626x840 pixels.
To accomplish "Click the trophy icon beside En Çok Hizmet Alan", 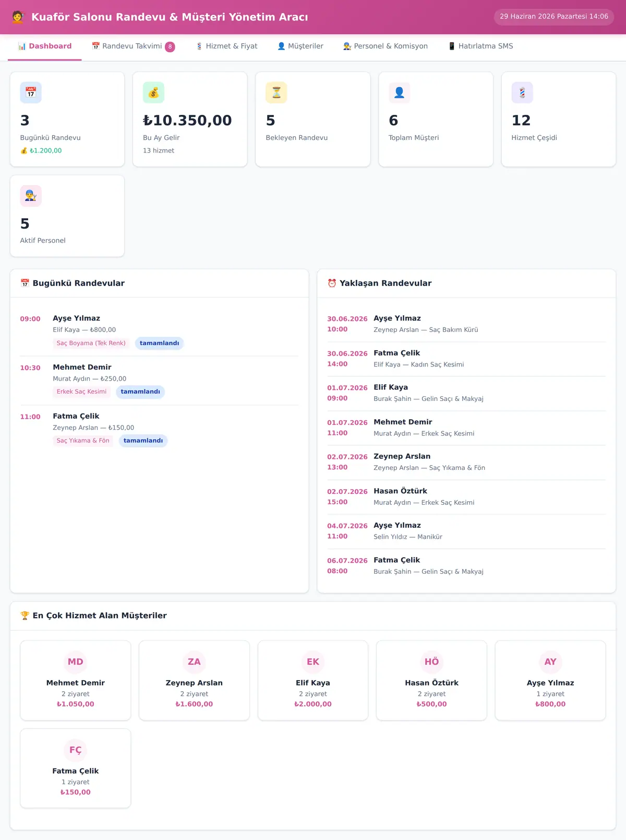I will point(25,616).
